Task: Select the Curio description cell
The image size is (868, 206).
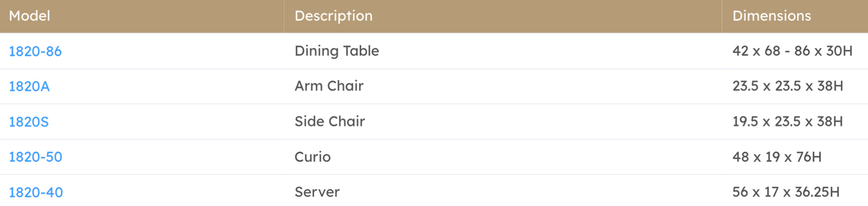Action: [313, 157]
